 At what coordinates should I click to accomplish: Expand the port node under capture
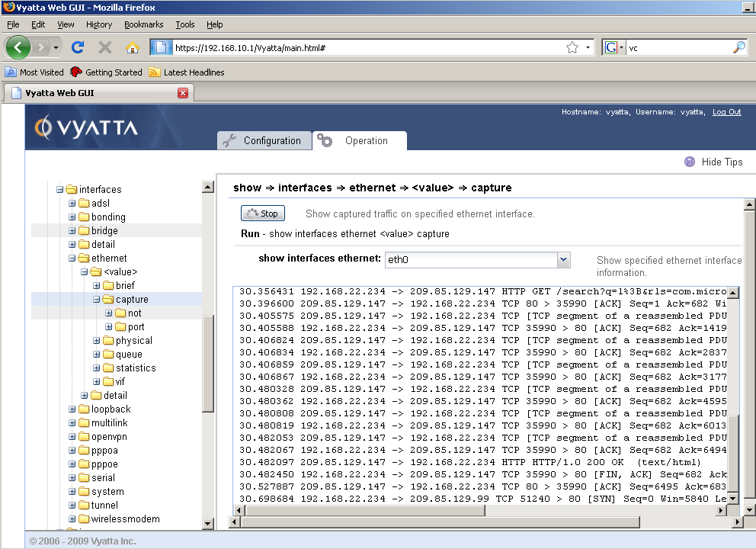pos(109,327)
